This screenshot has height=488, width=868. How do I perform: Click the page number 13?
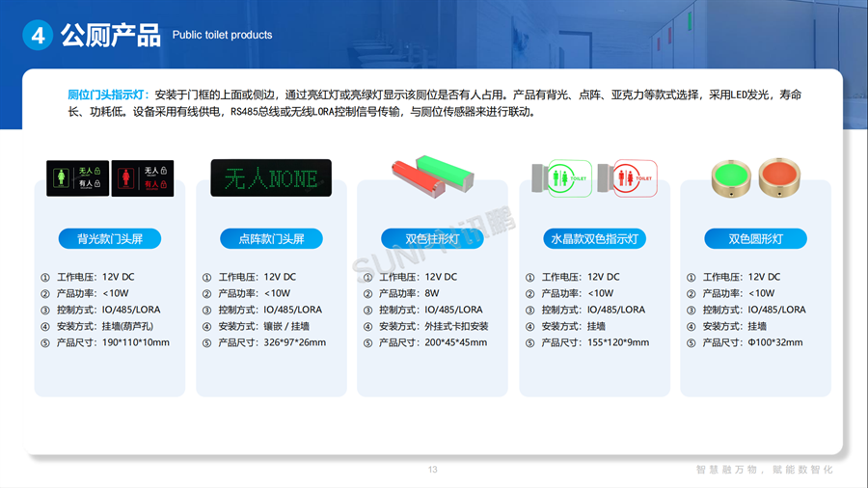(x=433, y=470)
